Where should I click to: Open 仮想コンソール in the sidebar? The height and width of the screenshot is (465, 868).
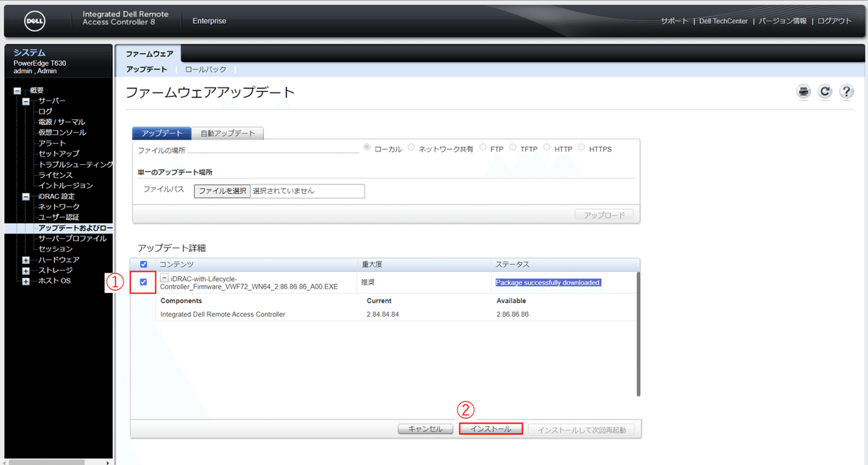tap(62, 133)
